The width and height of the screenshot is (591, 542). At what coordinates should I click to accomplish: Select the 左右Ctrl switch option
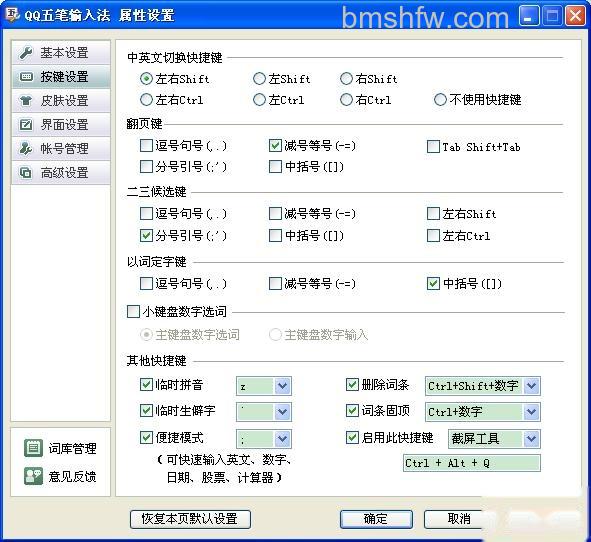[x=146, y=100]
